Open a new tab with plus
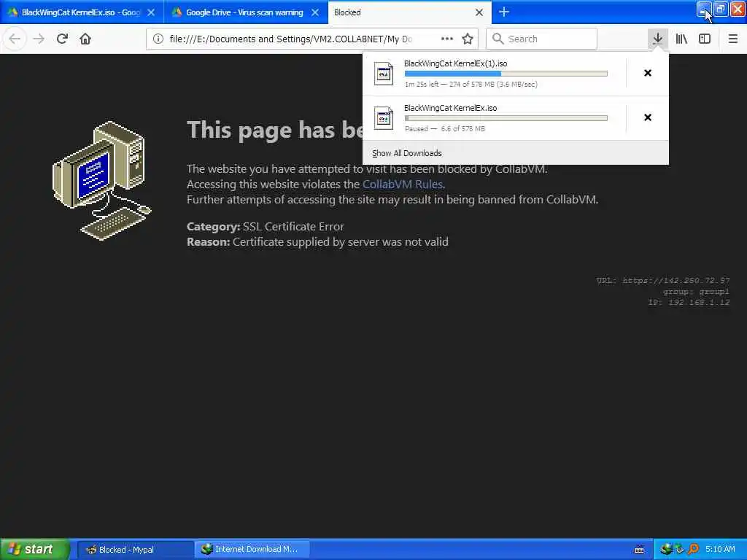Viewport: 747px width, 560px height. [x=503, y=12]
